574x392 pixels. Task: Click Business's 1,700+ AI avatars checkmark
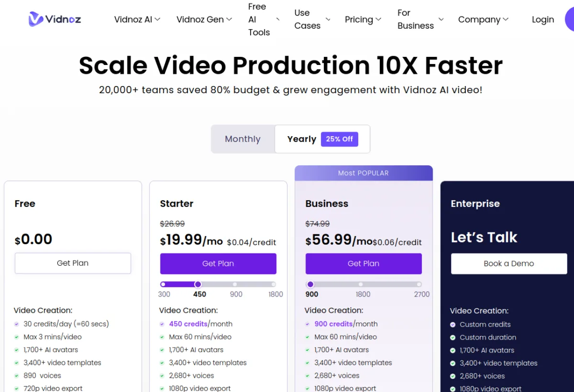tap(308, 350)
